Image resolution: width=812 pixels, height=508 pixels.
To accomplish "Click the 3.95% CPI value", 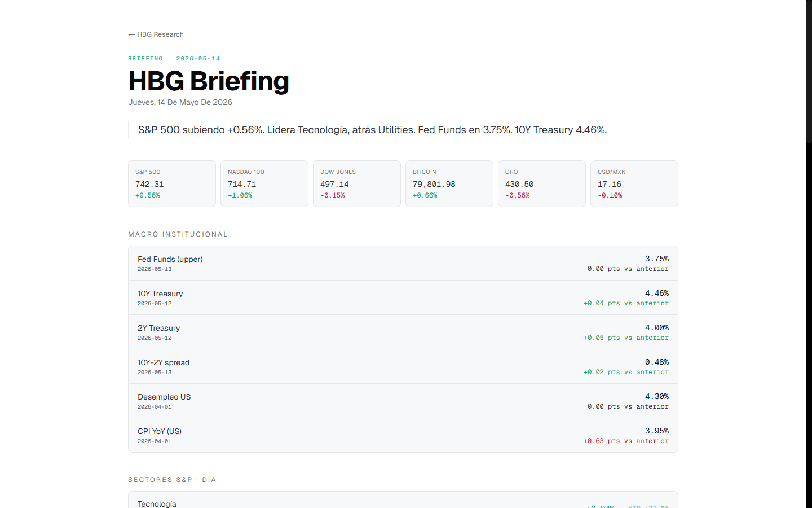I will 657,431.
